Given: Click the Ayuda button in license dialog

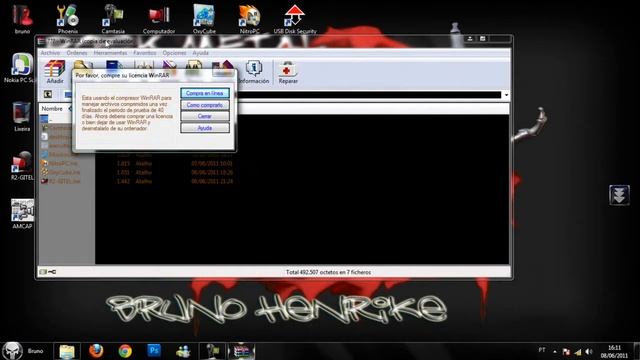Looking at the screenshot, I should pos(204,128).
